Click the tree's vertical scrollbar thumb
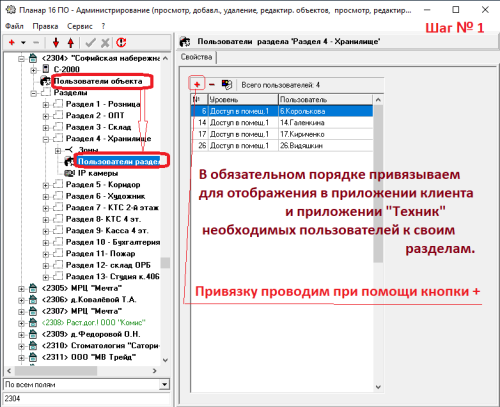The height and width of the screenshot is (407, 500). pyautogui.click(x=165, y=263)
